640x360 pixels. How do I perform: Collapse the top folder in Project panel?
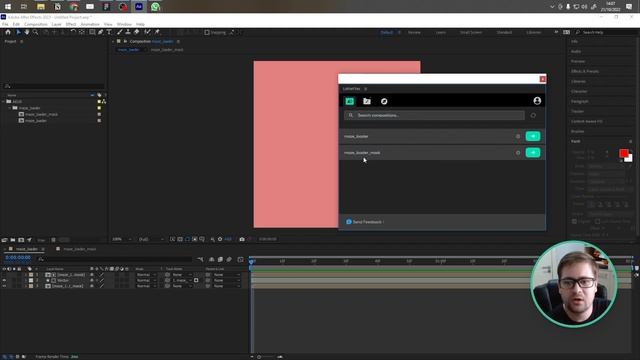point(4,102)
